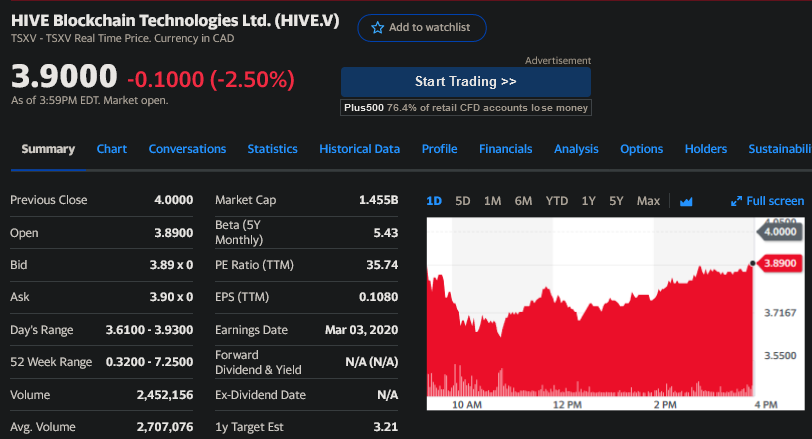Select the 5Y chart range
The image size is (812, 439).
pyautogui.click(x=616, y=201)
